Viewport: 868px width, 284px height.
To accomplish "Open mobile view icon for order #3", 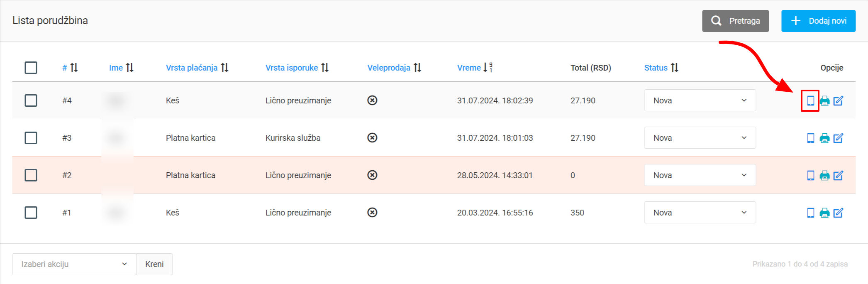I will [x=810, y=138].
